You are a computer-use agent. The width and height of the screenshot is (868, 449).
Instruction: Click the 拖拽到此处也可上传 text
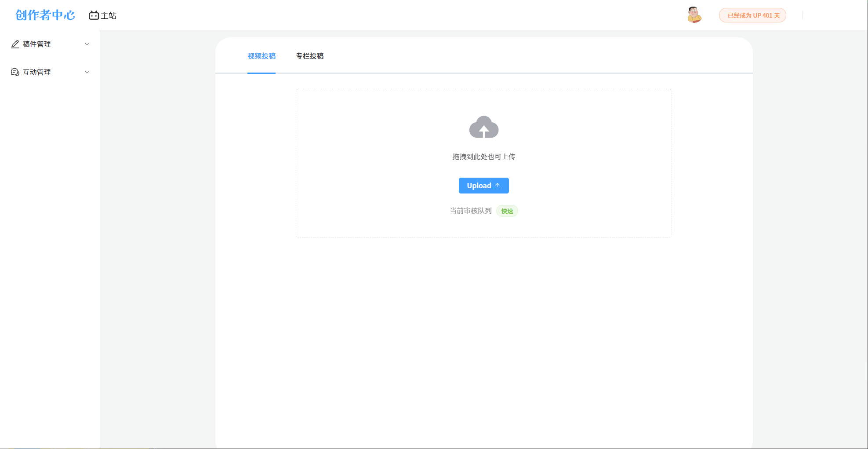click(x=484, y=157)
